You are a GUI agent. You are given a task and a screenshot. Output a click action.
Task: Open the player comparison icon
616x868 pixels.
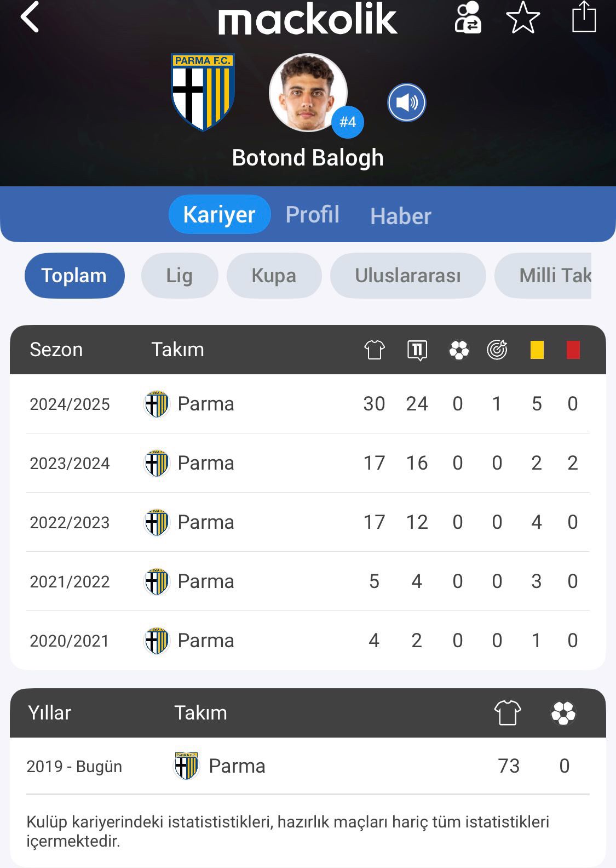[x=468, y=18]
